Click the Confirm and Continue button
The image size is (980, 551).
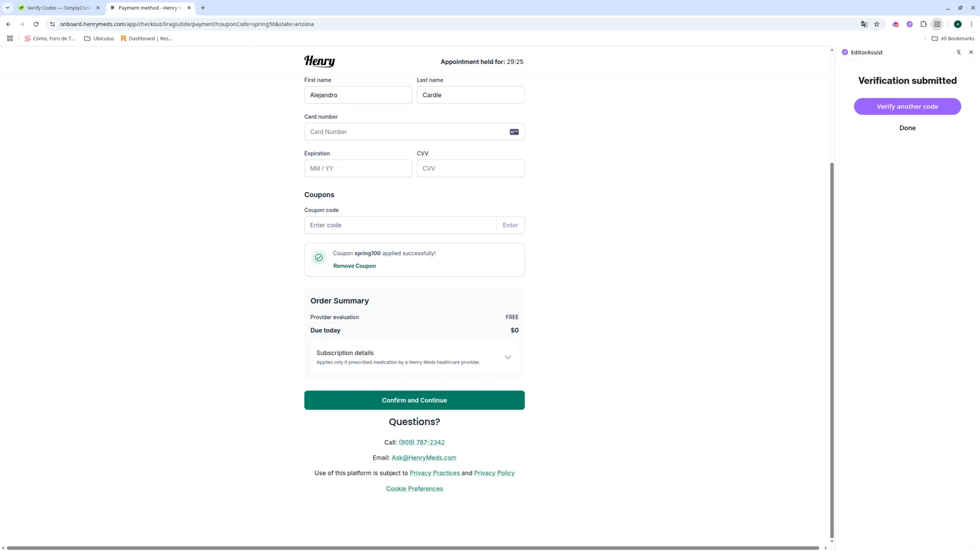pyautogui.click(x=414, y=400)
